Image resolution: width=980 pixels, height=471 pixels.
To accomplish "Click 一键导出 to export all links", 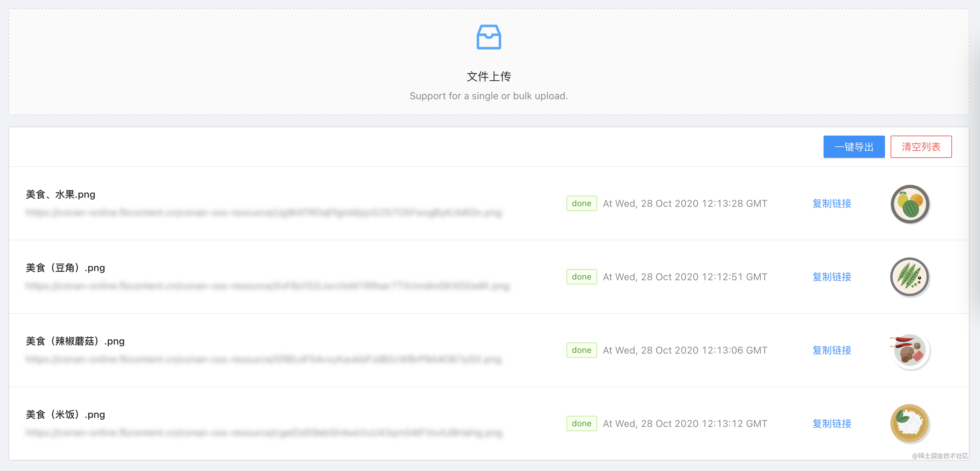I will (854, 147).
